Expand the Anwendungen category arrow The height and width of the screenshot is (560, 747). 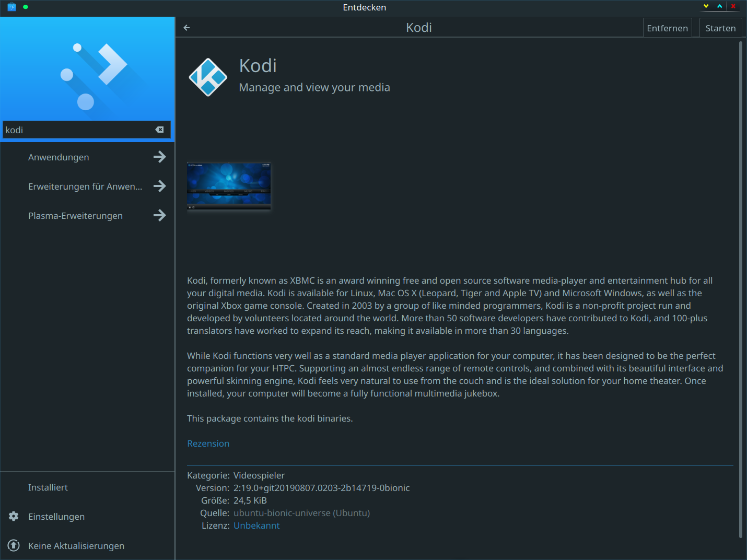(160, 157)
